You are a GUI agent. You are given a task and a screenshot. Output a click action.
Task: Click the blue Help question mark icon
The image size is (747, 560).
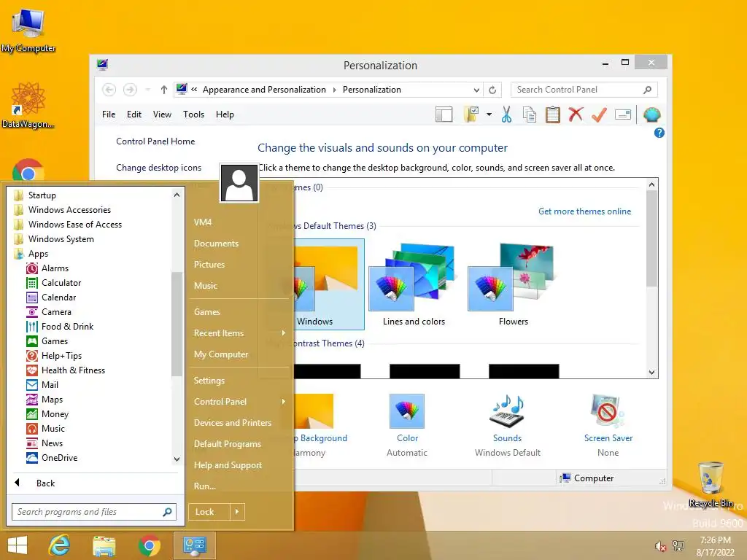click(x=659, y=133)
